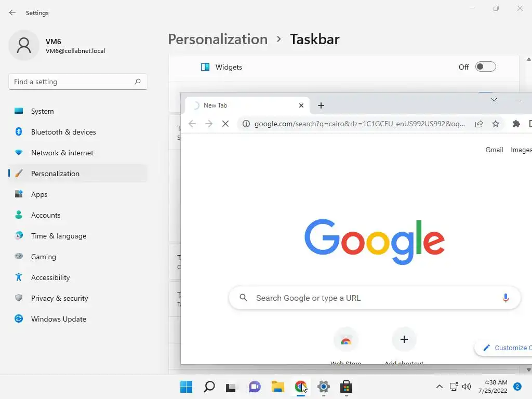Open Privacy & security settings

(x=78, y=298)
